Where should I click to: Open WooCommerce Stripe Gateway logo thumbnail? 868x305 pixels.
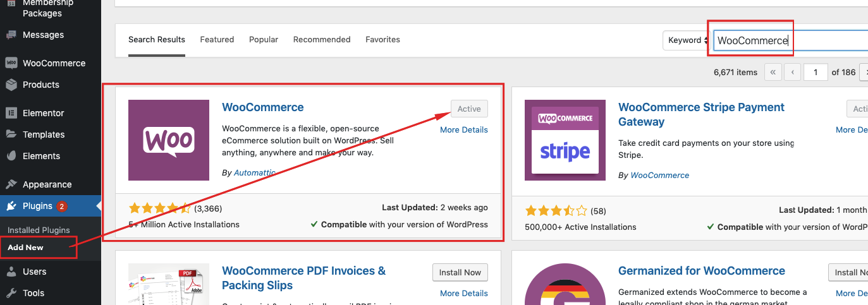[565, 140]
